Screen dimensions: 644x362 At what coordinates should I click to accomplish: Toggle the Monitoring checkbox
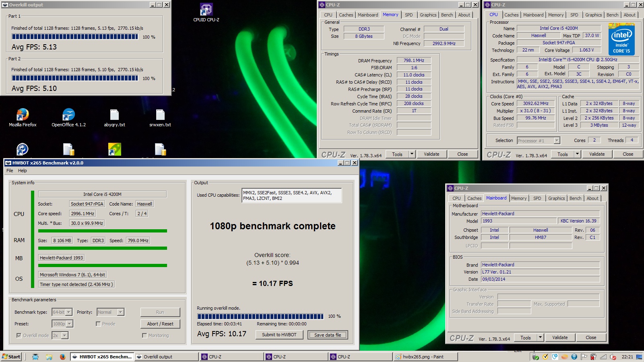tap(144, 335)
